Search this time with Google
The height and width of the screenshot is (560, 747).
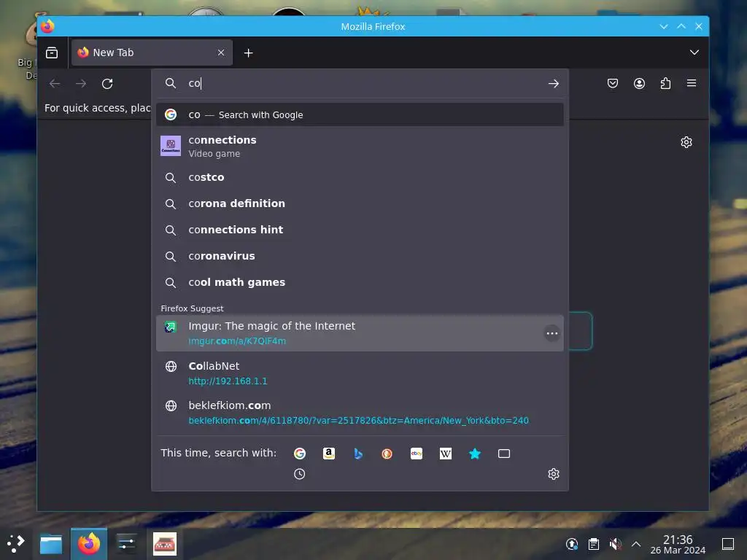click(299, 454)
